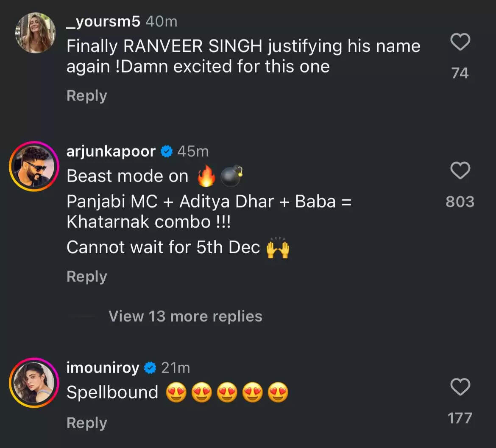View the 177 likes count
Viewport: 496px width, 448px height.
(x=460, y=418)
